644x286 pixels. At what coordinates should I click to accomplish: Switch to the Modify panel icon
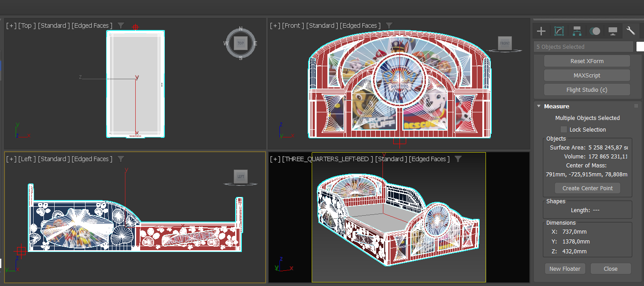coord(559,31)
